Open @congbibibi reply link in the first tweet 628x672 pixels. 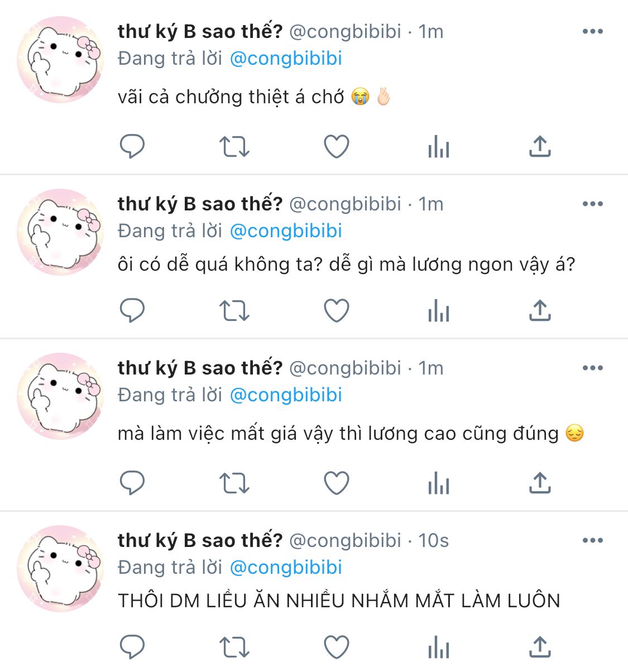[286, 59]
